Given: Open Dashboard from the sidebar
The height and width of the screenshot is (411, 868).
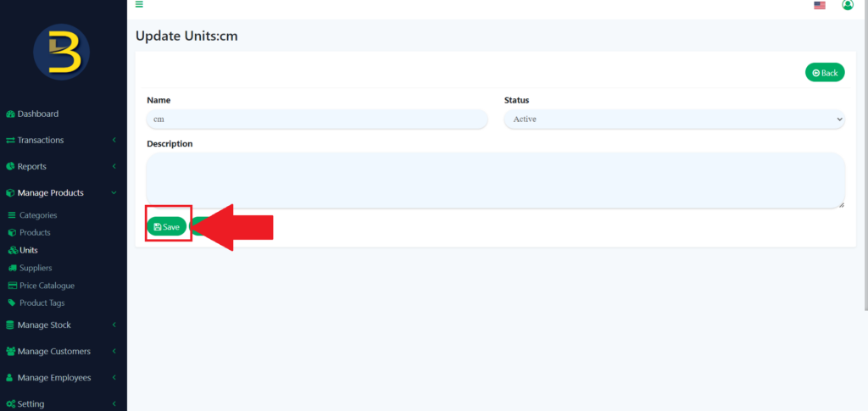Looking at the screenshot, I should [37, 114].
